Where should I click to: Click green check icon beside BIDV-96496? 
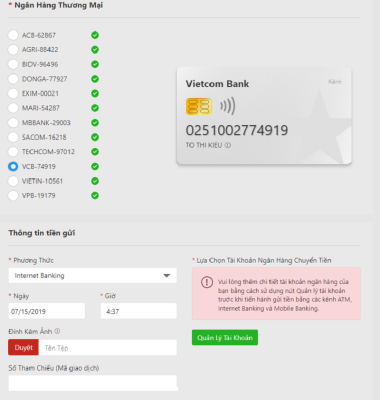[x=95, y=64]
